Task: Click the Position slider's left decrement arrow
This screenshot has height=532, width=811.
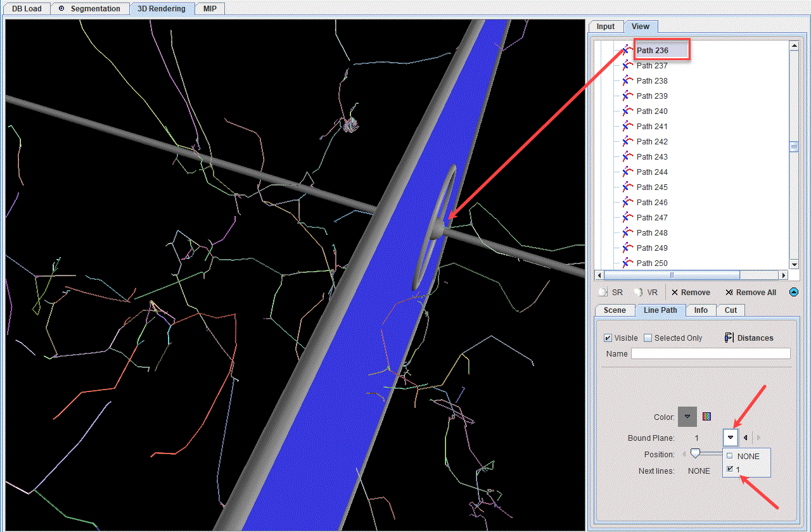Action: coord(684,454)
